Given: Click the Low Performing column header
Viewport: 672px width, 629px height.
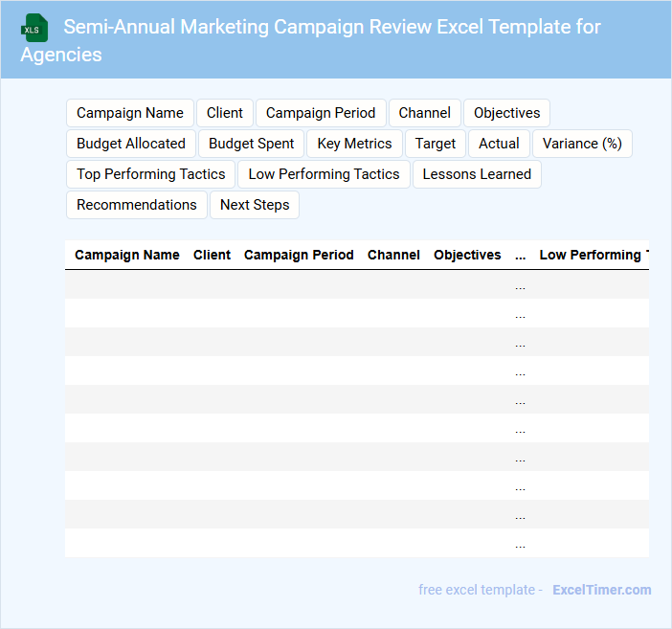Looking at the screenshot, I should click(x=593, y=255).
